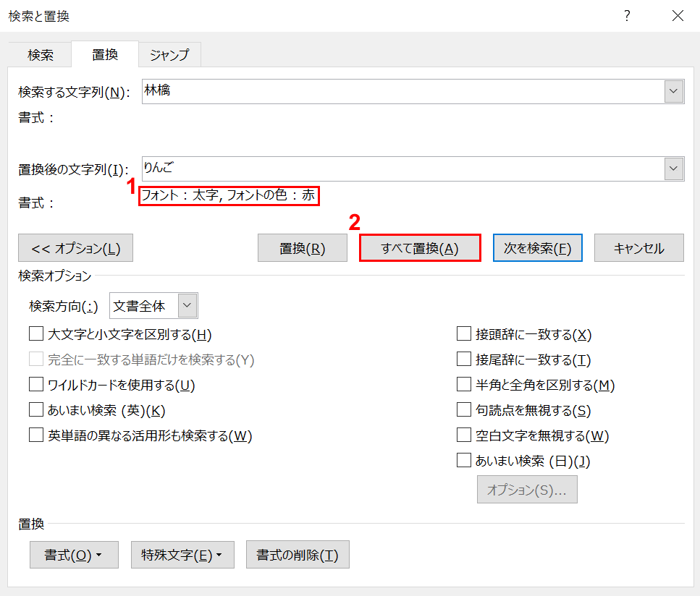This screenshot has height=596, width=700.
Task: Close the Find and Replace dialog
Action: (x=678, y=16)
